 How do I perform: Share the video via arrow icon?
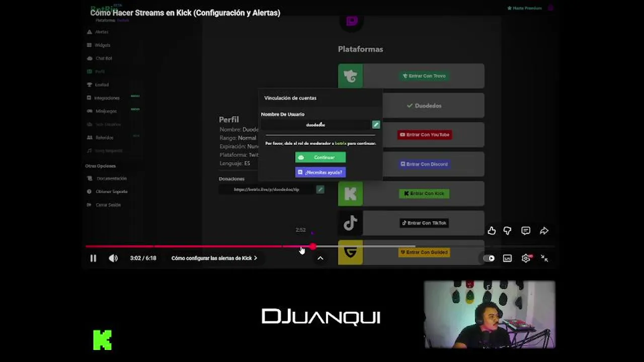pos(544,231)
